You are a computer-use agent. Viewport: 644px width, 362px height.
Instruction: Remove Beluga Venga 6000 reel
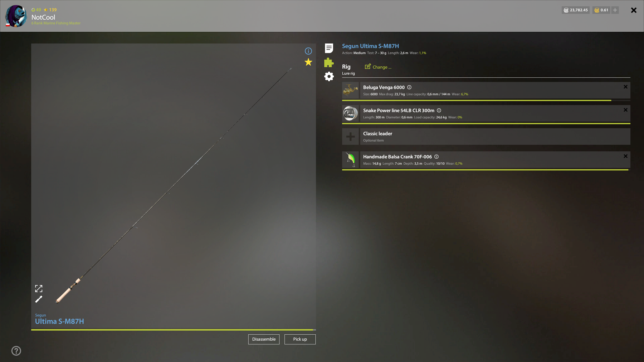click(x=625, y=87)
